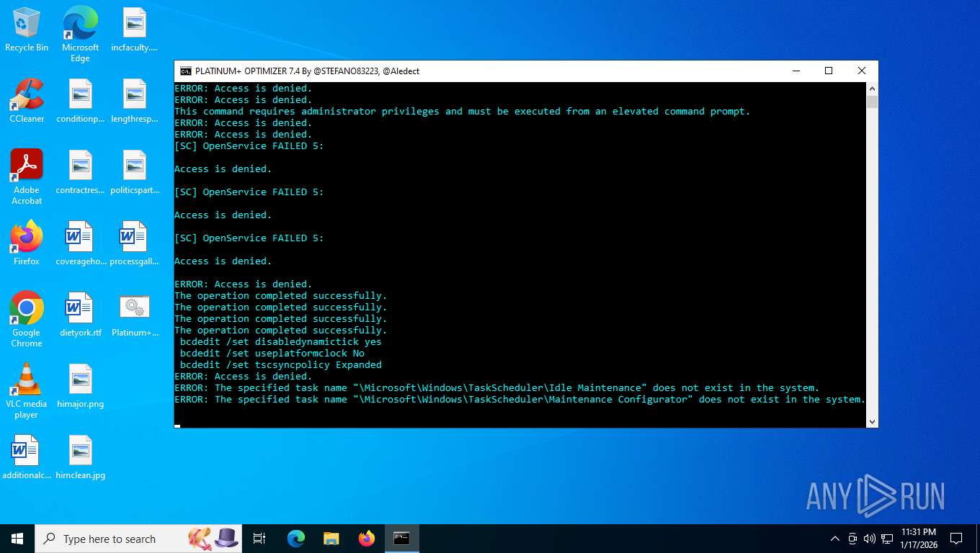Open Microsoft Edge from the taskbar
This screenshot has height=553, width=980.
(x=295, y=539)
